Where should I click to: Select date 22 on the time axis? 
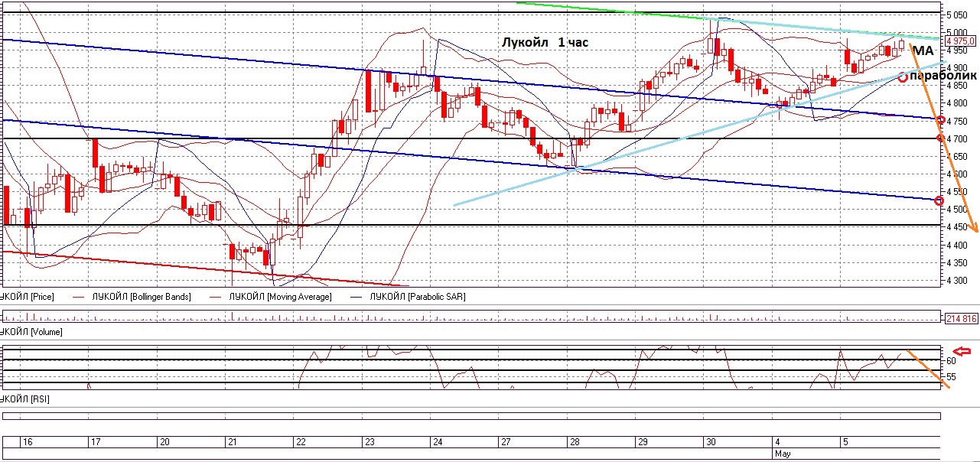[301, 442]
